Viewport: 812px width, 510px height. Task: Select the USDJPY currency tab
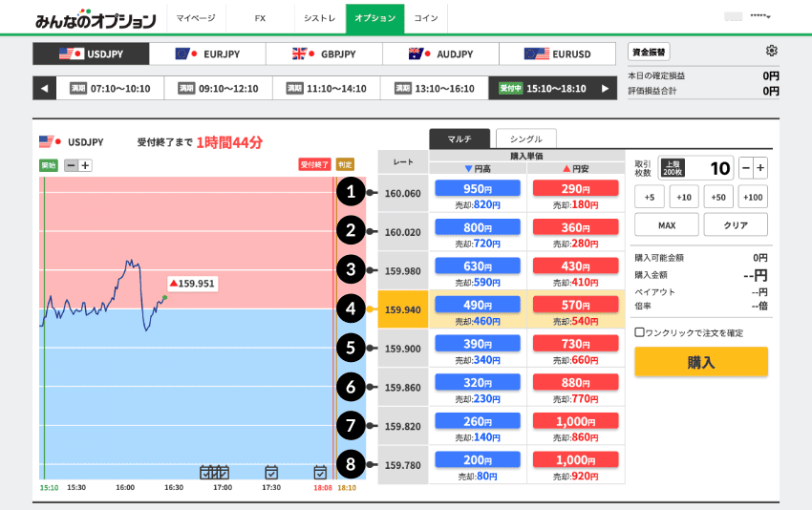pos(91,53)
